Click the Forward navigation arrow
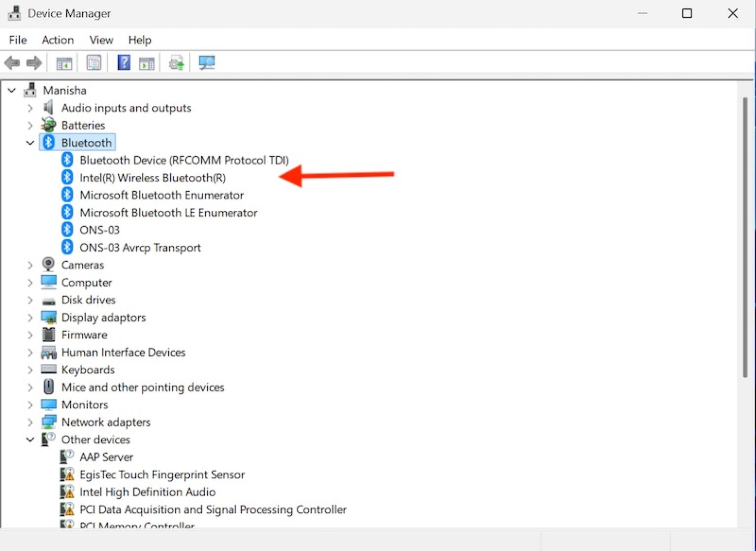Image resolution: width=756 pixels, height=551 pixels. click(33, 63)
